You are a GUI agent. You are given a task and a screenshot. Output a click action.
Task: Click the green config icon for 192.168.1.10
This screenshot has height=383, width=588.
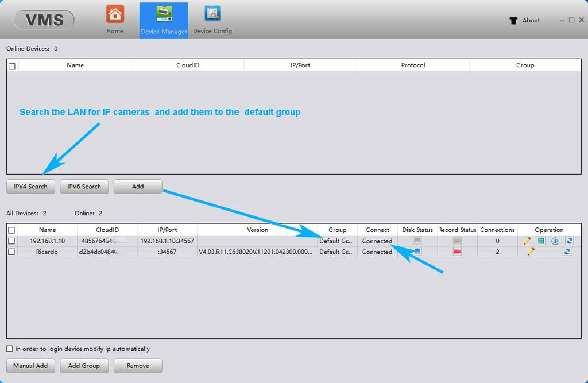click(541, 241)
